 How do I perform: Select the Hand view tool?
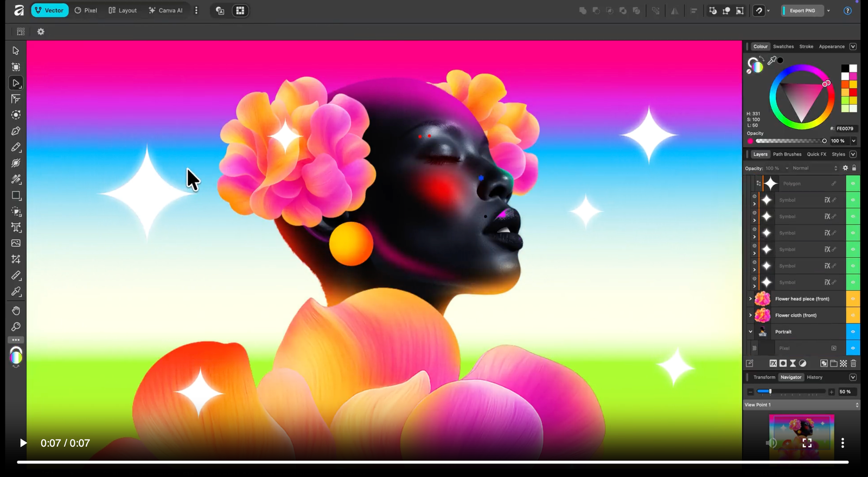[x=16, y=311]
